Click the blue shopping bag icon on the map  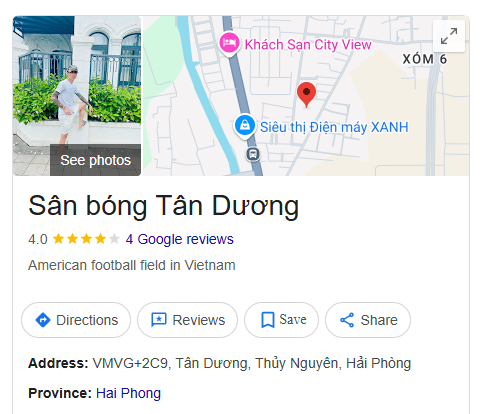[x=245, y=126]
